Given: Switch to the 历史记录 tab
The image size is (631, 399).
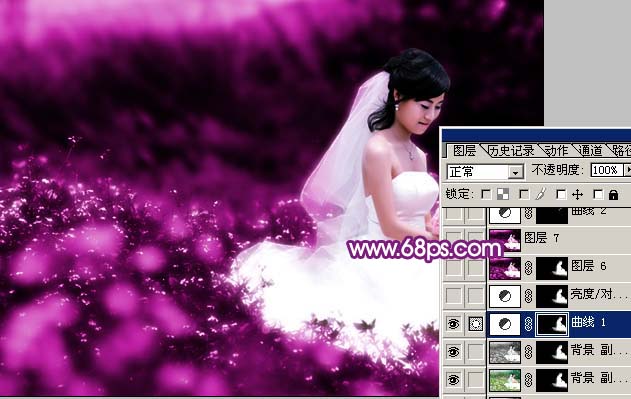Looking at the screenshot, I should 511,151.
